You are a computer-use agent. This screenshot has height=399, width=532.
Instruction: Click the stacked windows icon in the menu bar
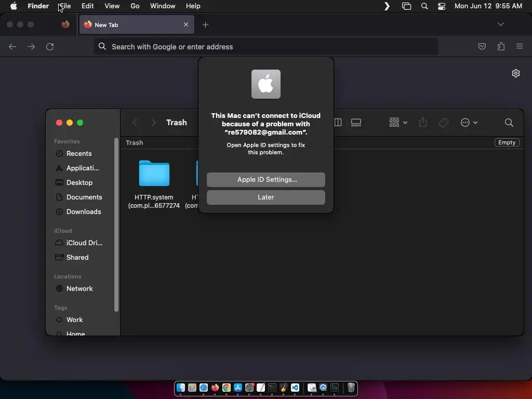click(x=406, y=6)
